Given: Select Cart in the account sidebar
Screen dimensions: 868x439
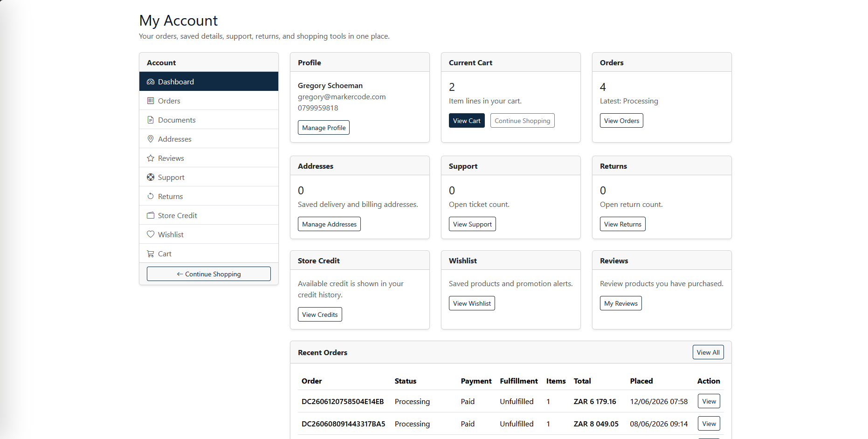Looking at the screenshot, I should click(209, 254).
